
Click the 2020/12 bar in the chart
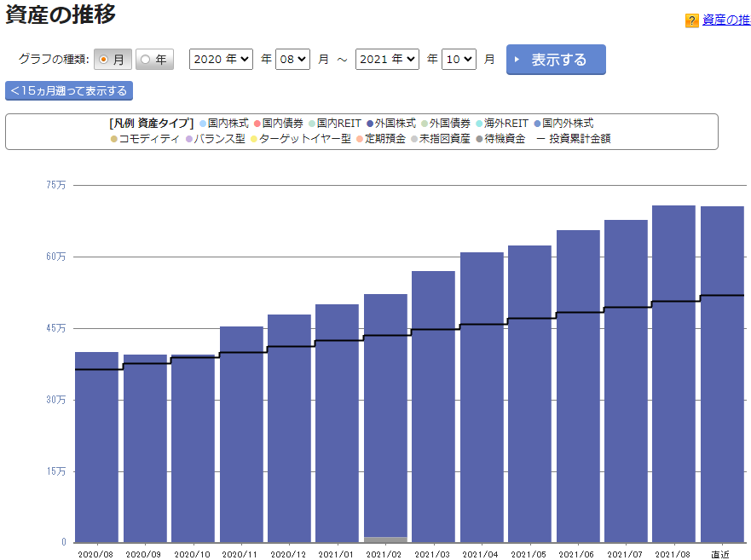[289, 429]
